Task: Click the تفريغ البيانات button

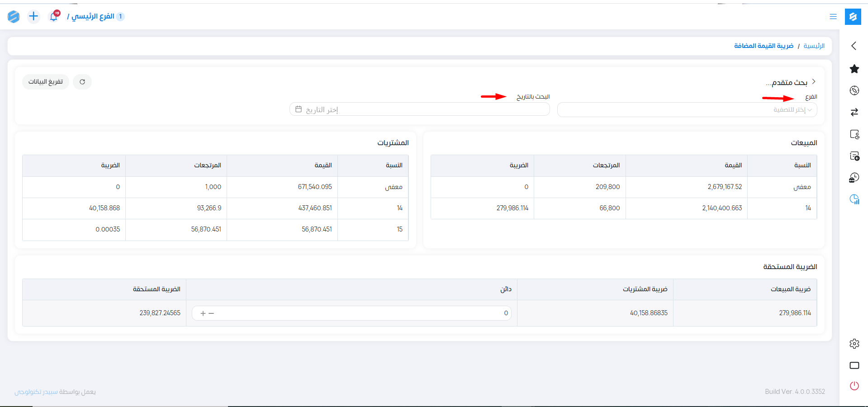Action: (x=46, y=82)
